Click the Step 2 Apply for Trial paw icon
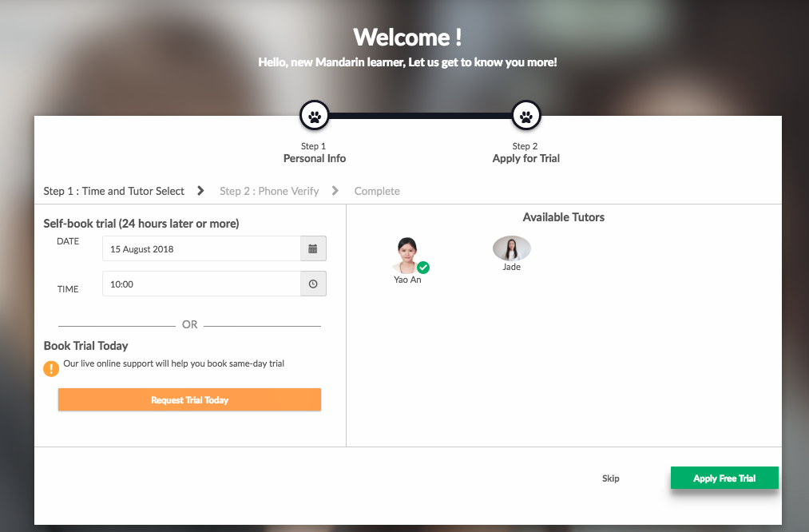The image size is (809, 532). pyautogui.click(x=525, y=116)
